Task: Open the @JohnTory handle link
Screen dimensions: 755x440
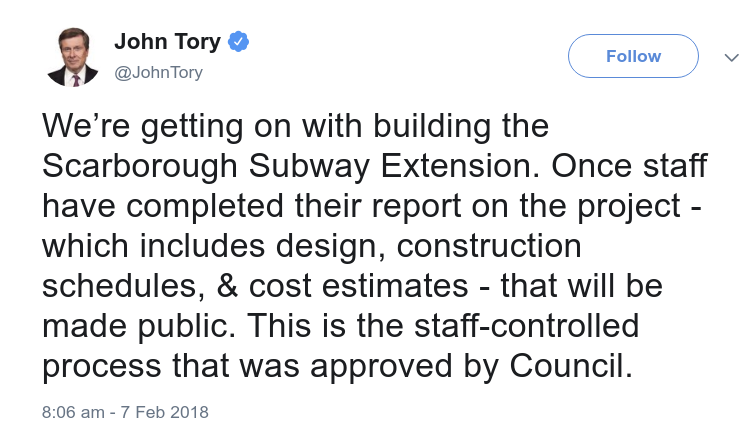Action: 157,72
